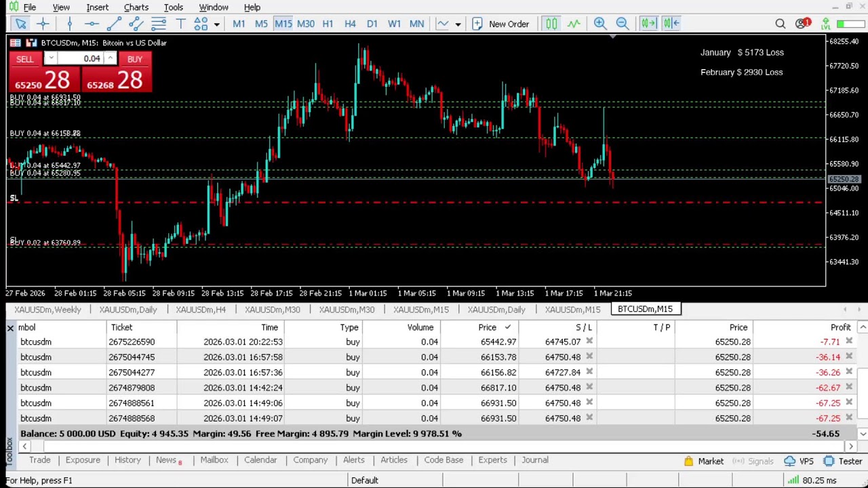Select the text label tool
The image size is (868, 488).
click(180, 24)
